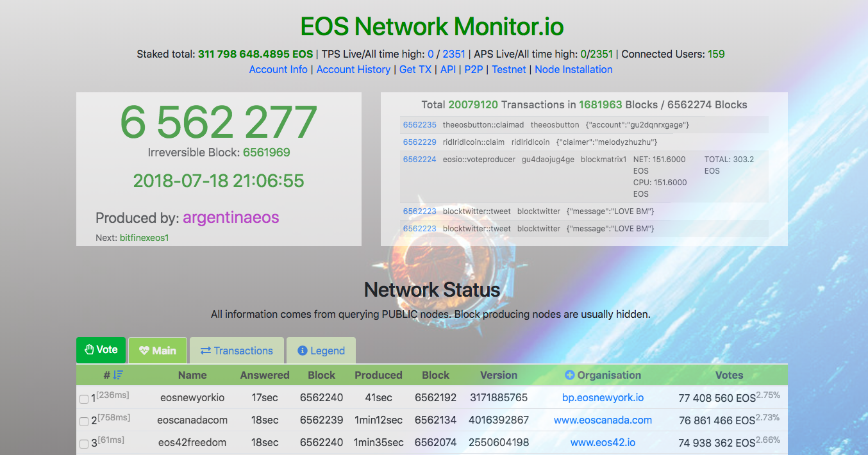The image size is (868, 455).
Task: Visit www.eoscanada.com organisation link
Action: pos(603,420)
